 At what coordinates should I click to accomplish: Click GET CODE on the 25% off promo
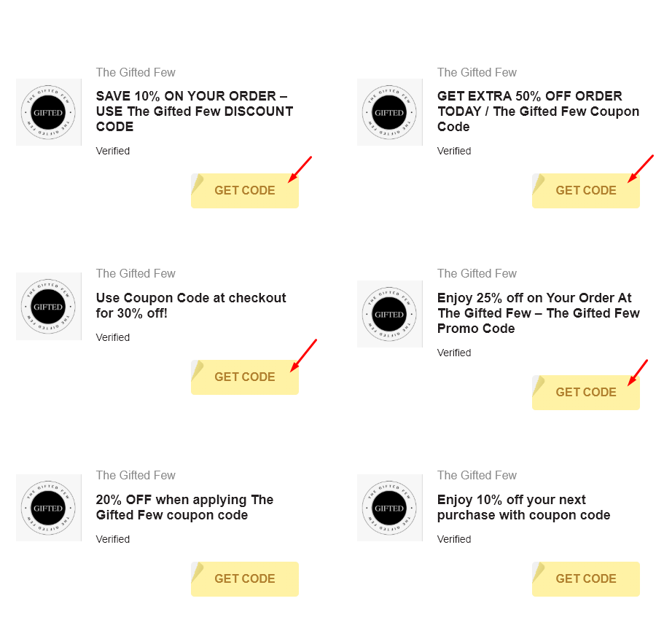tap(585, 392)
